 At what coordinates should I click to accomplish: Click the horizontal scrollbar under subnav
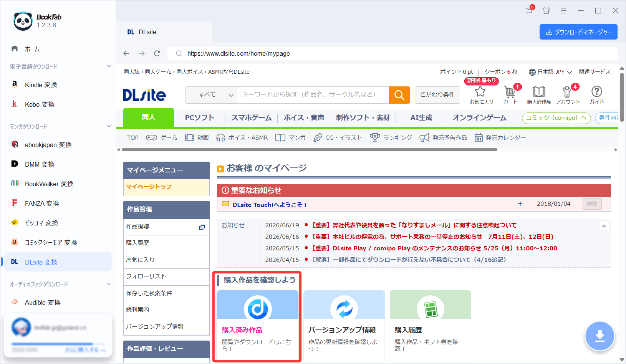[309, 150]
